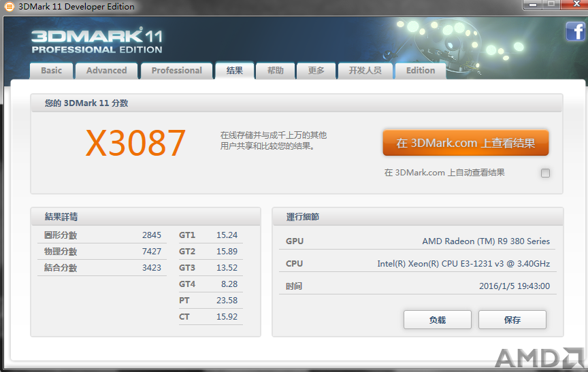Click the GT4 result 8.28

pos(229,284)
